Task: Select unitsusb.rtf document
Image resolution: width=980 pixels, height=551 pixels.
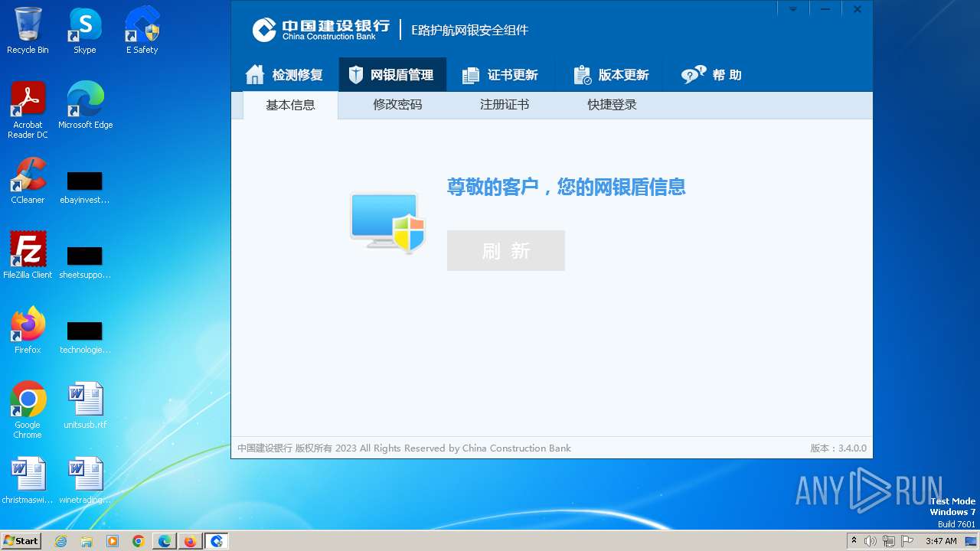Action: pyautogui.click(x=85, y=405)
